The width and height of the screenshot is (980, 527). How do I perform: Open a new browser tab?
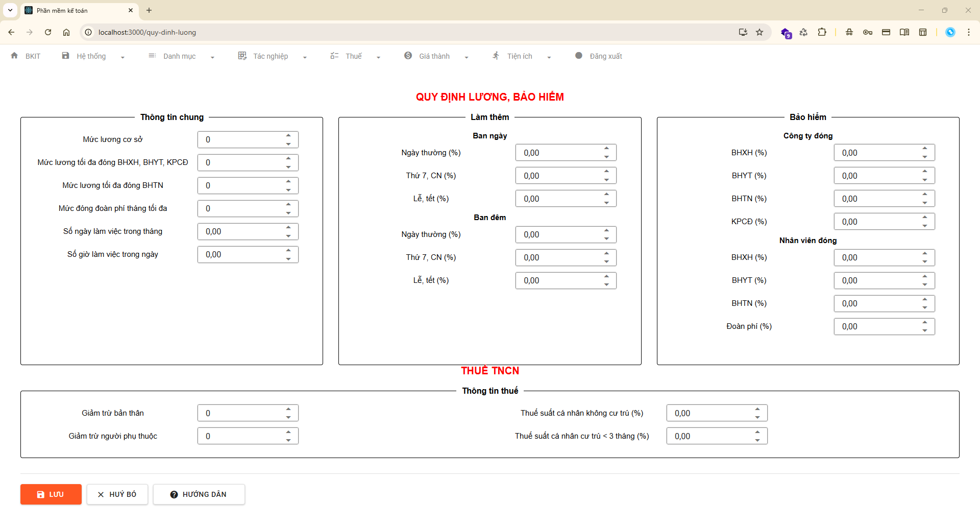(x=149, y=10)
